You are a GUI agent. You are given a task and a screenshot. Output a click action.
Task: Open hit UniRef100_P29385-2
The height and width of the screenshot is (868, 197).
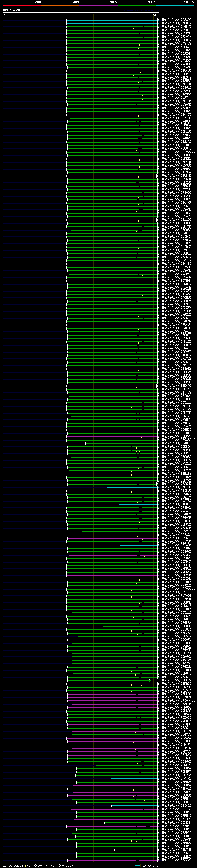pos(179,440)
